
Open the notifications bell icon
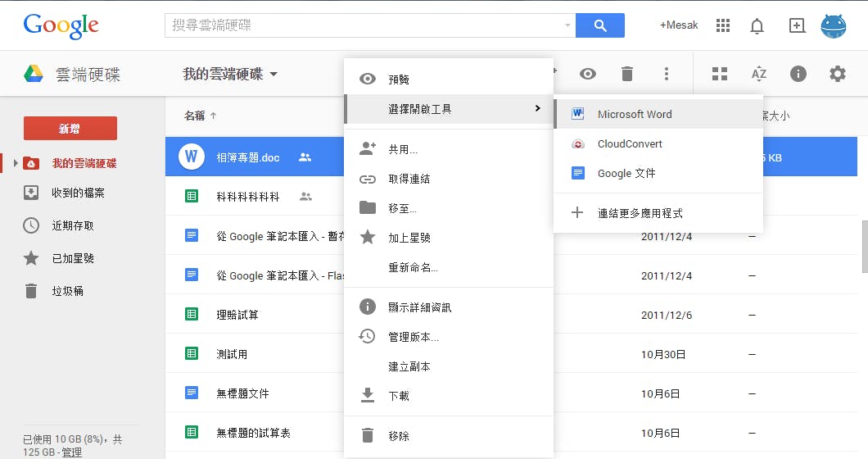click(x=757, y=25)
